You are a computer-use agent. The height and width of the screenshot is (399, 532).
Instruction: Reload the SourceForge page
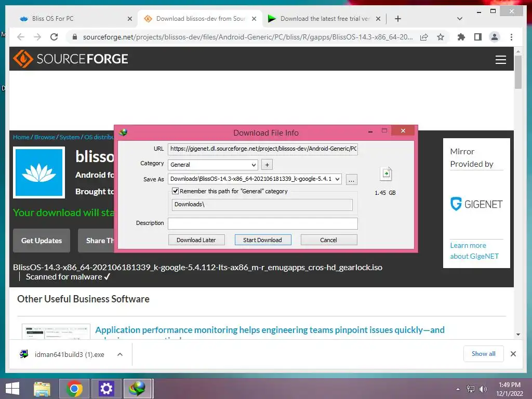(x=54, y=37)
